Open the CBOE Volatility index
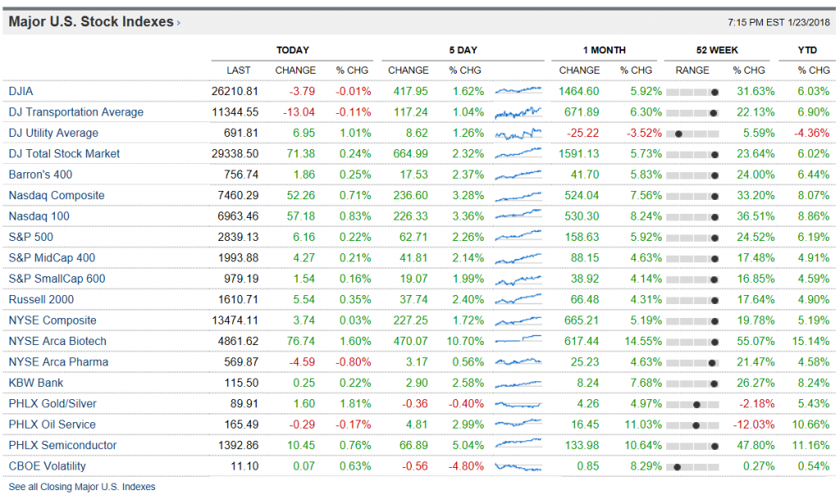The height and width of the screenshot is (504, 840). 47,465
